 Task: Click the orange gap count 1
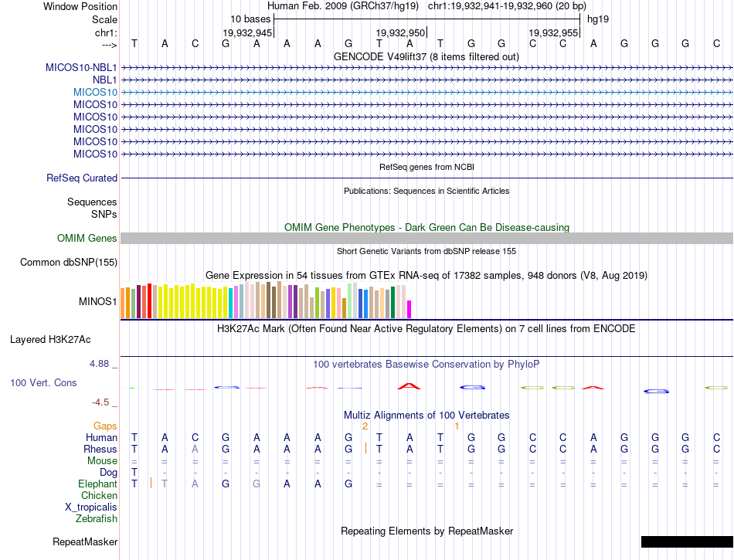tap(457, 426)
